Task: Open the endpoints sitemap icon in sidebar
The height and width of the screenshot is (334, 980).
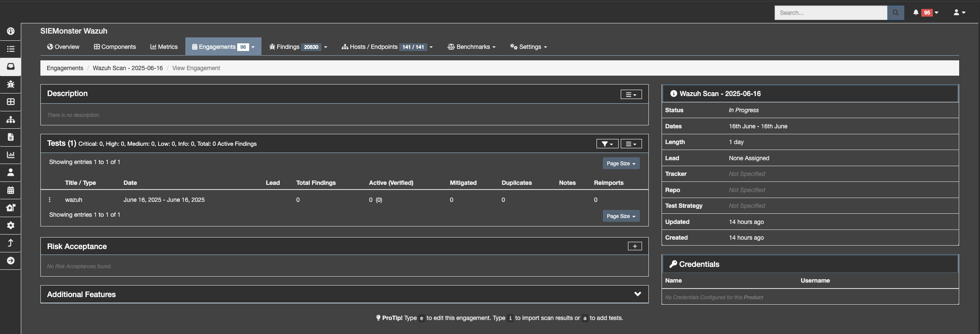Action: (11, 119)
